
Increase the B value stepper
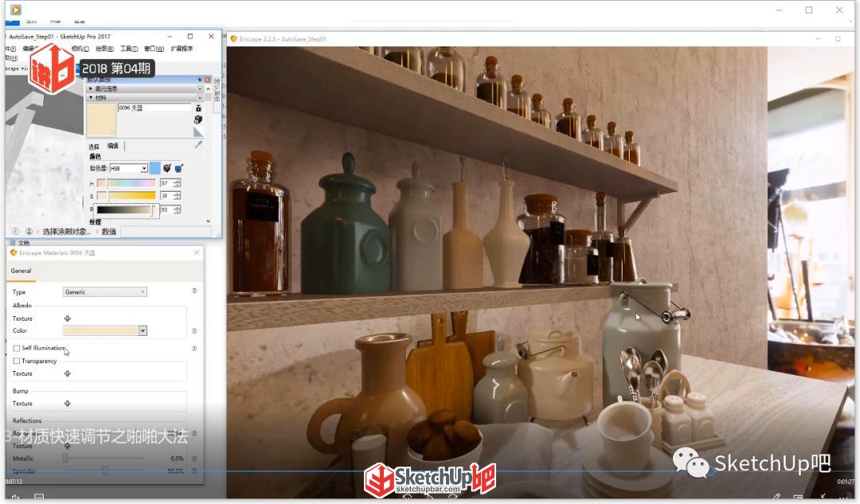tap(177, 207)
